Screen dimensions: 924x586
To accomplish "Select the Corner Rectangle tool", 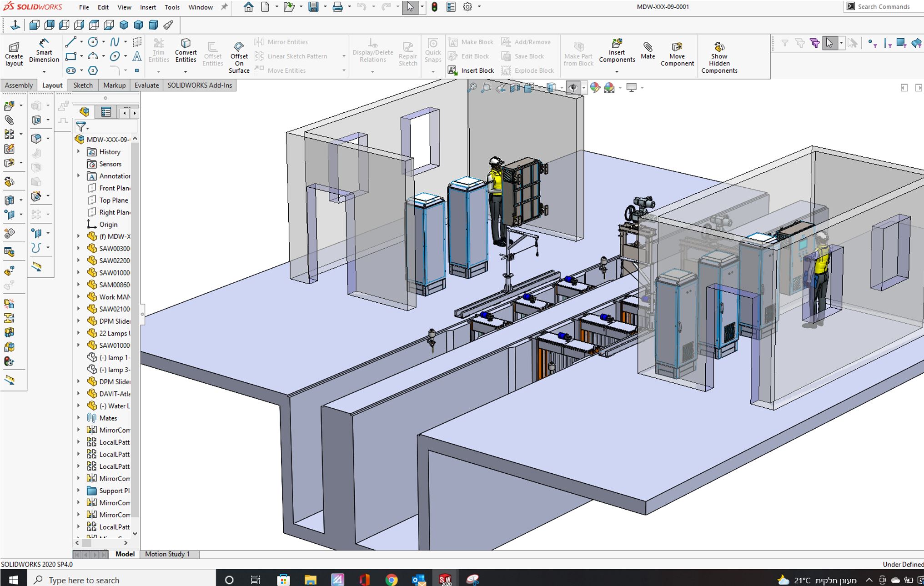I will click(x=70, y=56).
